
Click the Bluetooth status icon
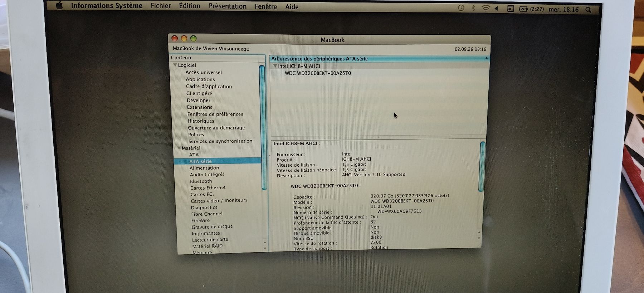click(473, 8)
